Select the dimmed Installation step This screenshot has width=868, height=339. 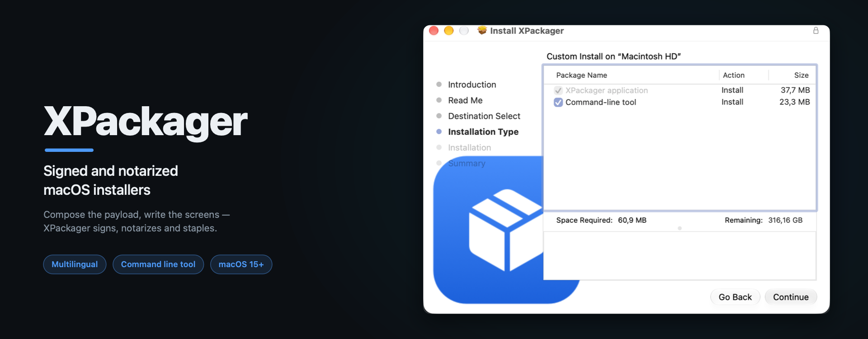tap(469, 148)
